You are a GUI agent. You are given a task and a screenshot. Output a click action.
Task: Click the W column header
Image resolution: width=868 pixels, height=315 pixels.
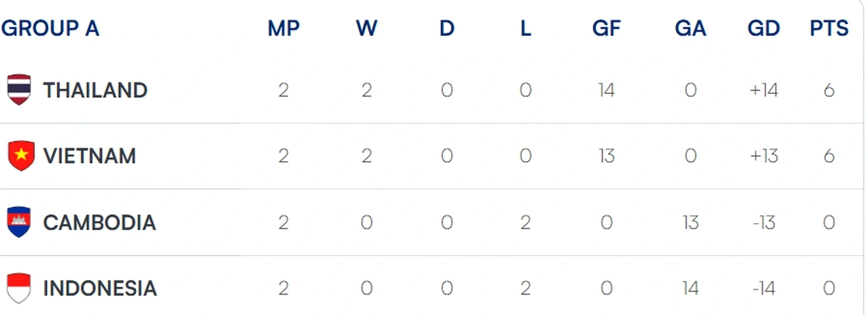click(366, 29)
